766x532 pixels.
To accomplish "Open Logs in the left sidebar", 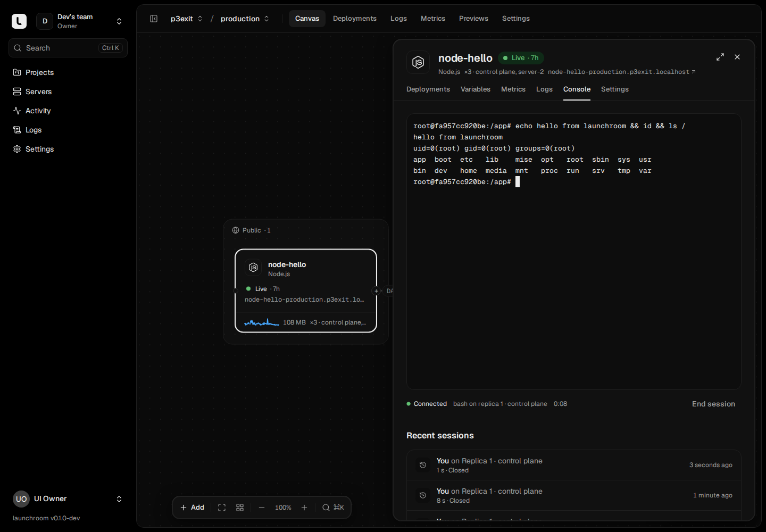I will (68, 130).
